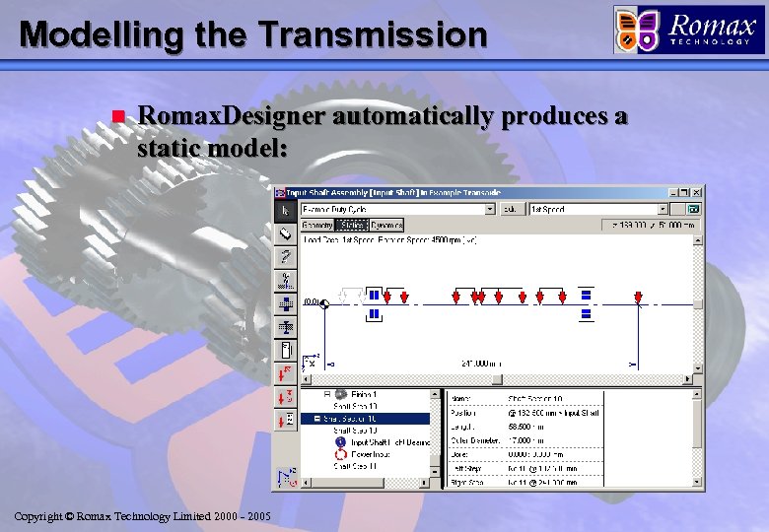Image resolution: width=769 pixels, height=532 pixels.
Task: Click the Input Shaft Left Bearing icon
Action: pyautogui.click(x=341, y=442)
